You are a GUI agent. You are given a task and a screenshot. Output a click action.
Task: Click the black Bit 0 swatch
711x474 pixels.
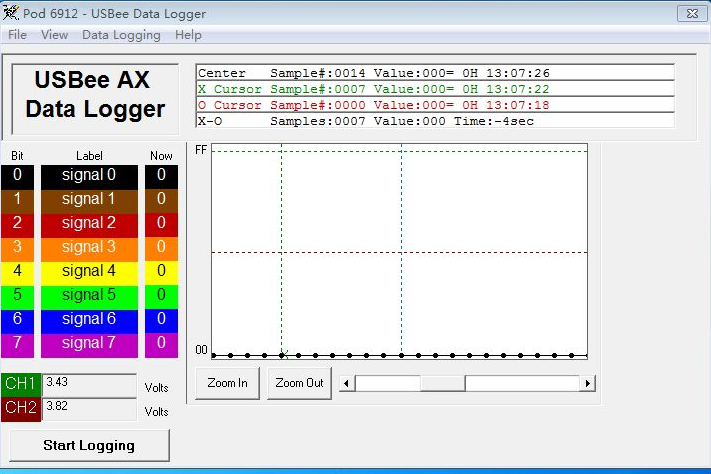point(17,177)
